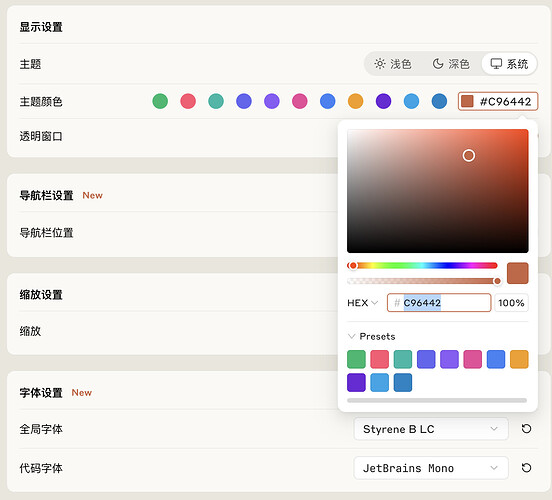Click the custom color #C96442 field
The height and width of the screenshot is (500, 552).
[x=498, y=101]
